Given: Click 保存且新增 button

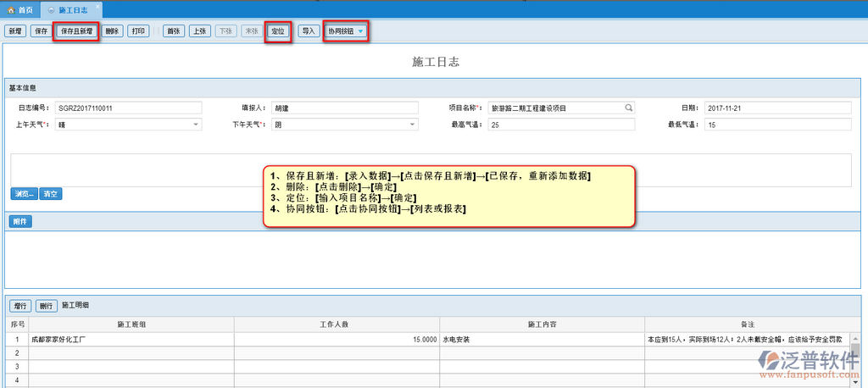Looking at the screenshot, I should pos(77,31).
